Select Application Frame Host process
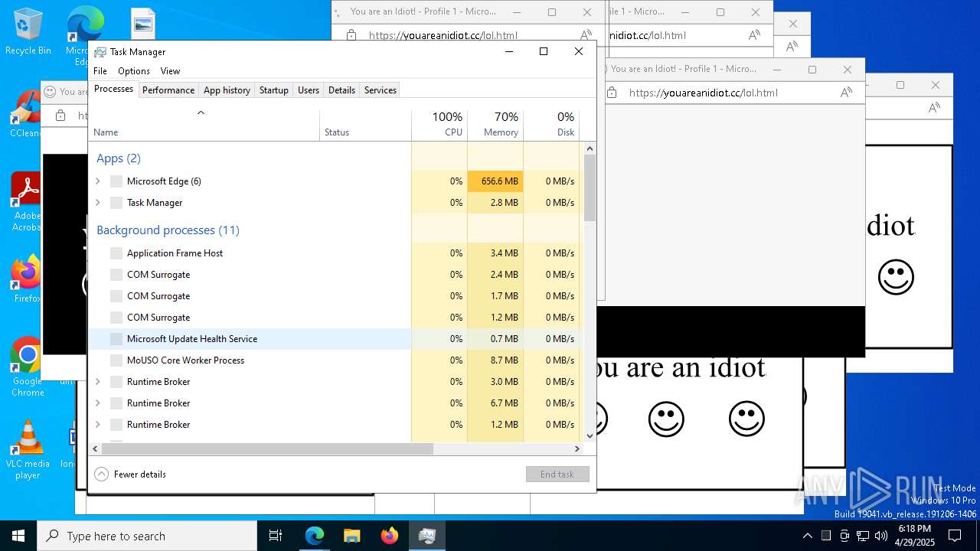Image resolution: width=980 pixels, height=551 pixels. coord(334,253)
